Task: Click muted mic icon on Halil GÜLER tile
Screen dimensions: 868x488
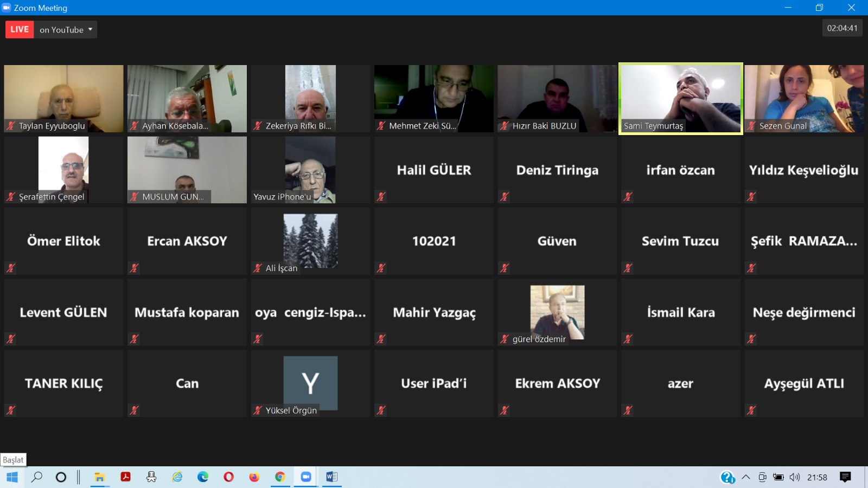Action: 381,197
